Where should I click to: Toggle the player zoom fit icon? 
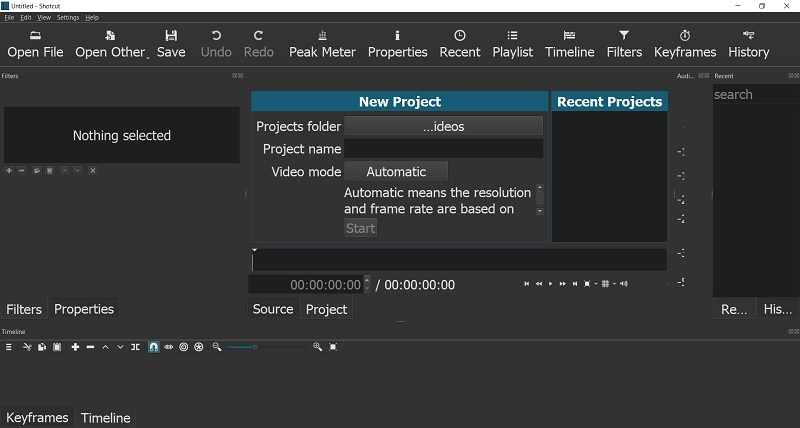[x=587, y=284]
